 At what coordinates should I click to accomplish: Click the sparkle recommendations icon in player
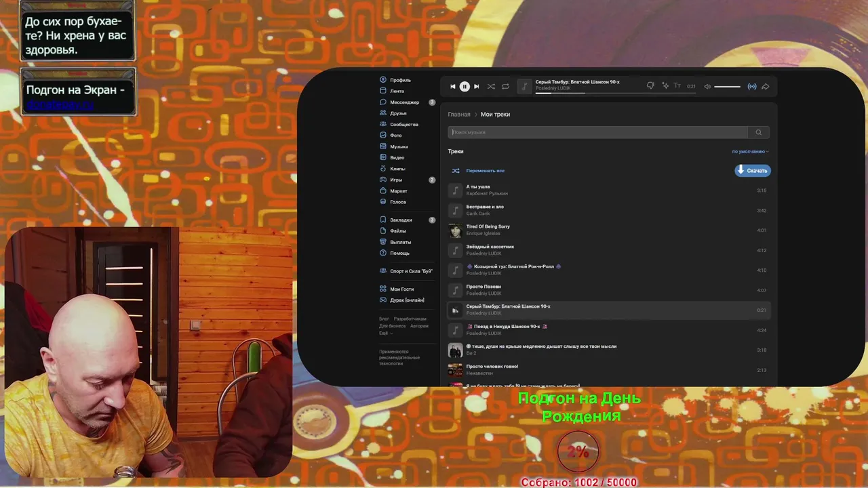pyautogui.click(x=665, y=86)
